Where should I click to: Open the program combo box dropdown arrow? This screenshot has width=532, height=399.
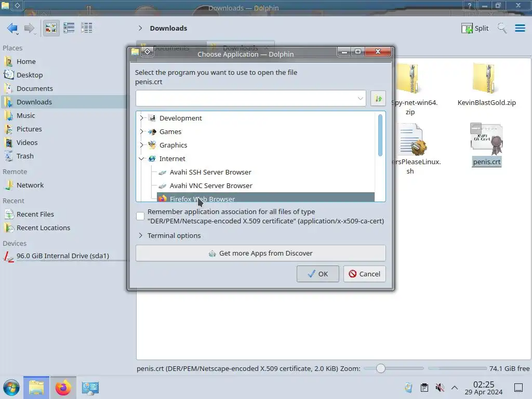[x=361, y=98]
